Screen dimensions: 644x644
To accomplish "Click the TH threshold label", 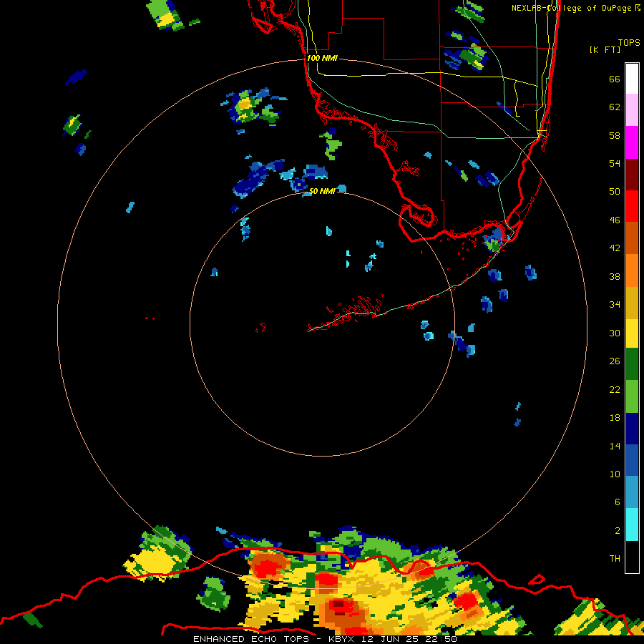I will point(615,558).
